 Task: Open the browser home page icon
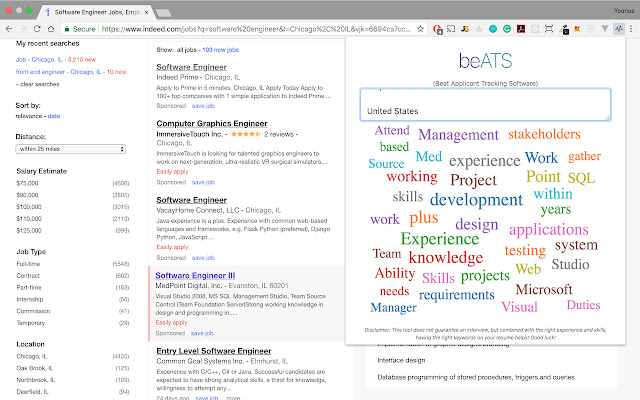point(51,29)
